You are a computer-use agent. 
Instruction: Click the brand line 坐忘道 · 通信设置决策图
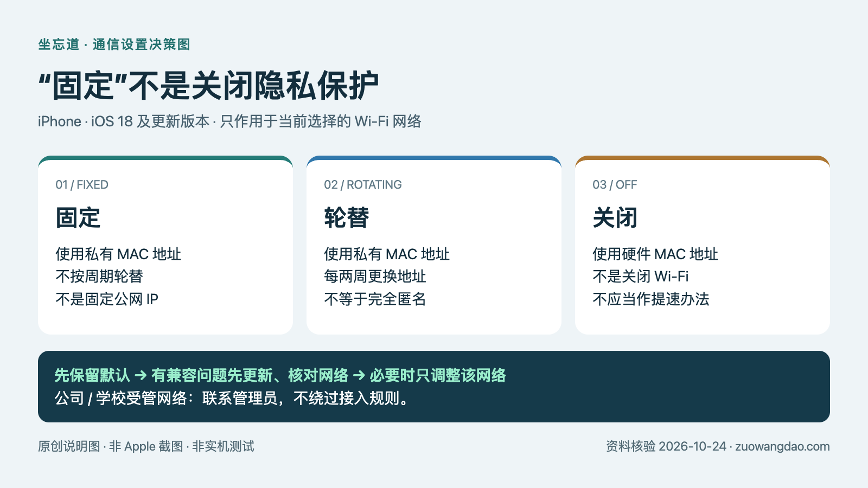point(114,44)
